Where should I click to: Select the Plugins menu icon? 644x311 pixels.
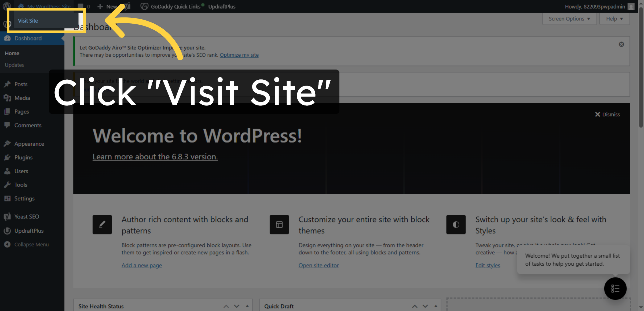click(7, 158)
